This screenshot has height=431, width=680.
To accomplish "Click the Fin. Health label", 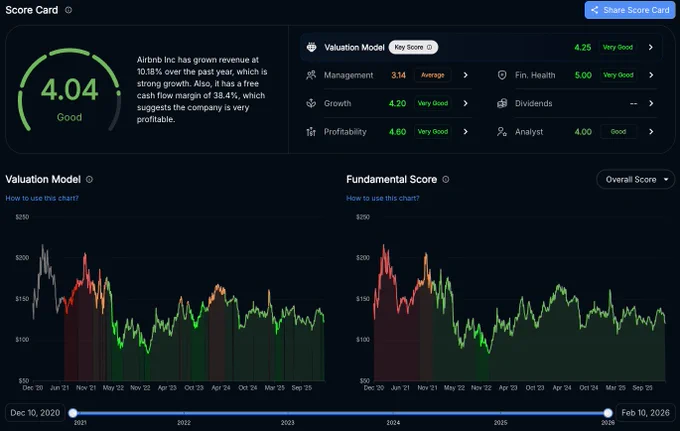I will 535,75.
